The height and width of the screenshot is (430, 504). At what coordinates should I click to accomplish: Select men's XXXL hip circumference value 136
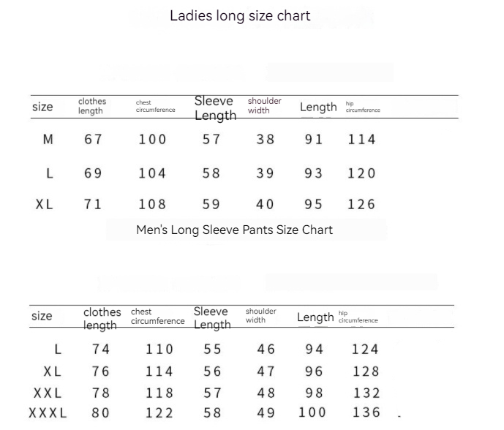(366, 412)
